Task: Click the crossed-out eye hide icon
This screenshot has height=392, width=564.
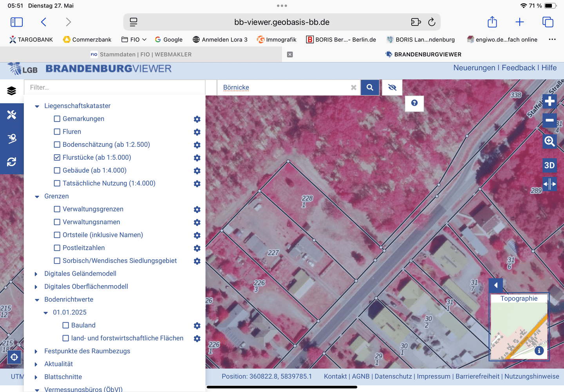Action: click(x=392, y=87)
